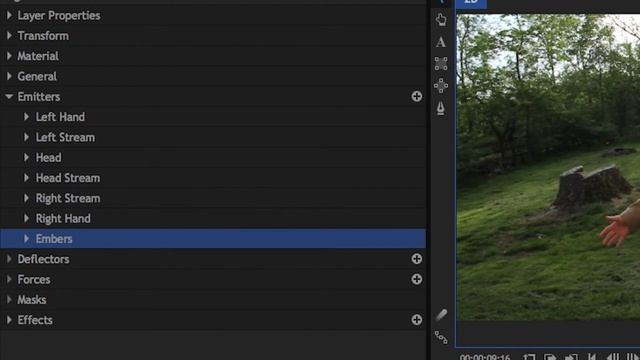Expand the Layer Properties section

9,16
